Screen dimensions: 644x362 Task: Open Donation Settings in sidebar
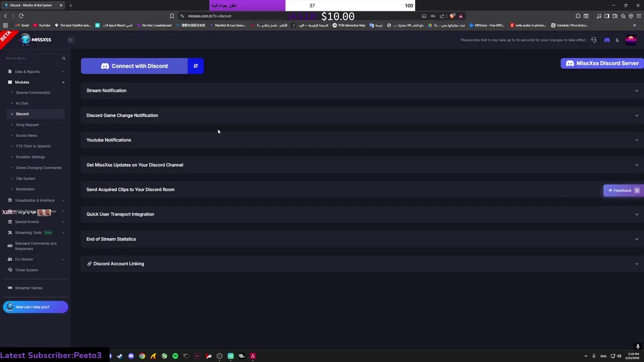30,157
